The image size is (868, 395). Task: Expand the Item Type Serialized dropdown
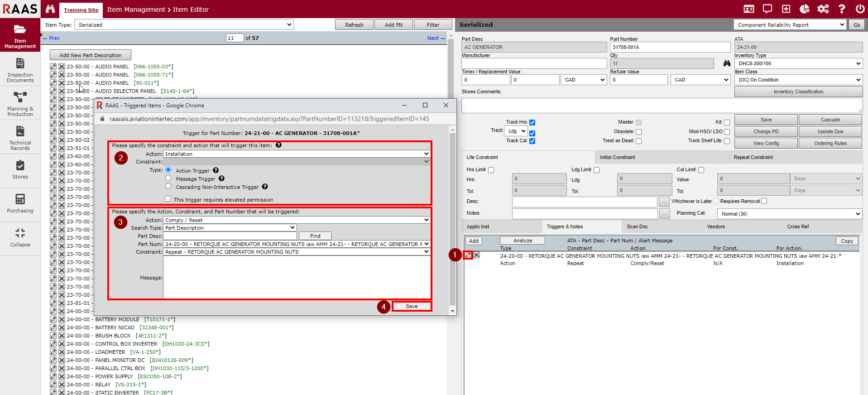184,25
